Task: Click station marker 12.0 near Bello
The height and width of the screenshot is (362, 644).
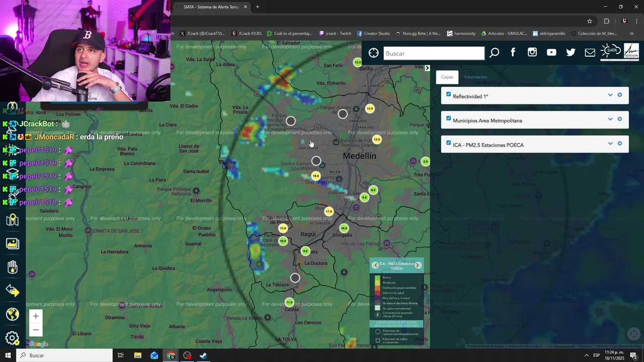Action: (x=357, y=62)
